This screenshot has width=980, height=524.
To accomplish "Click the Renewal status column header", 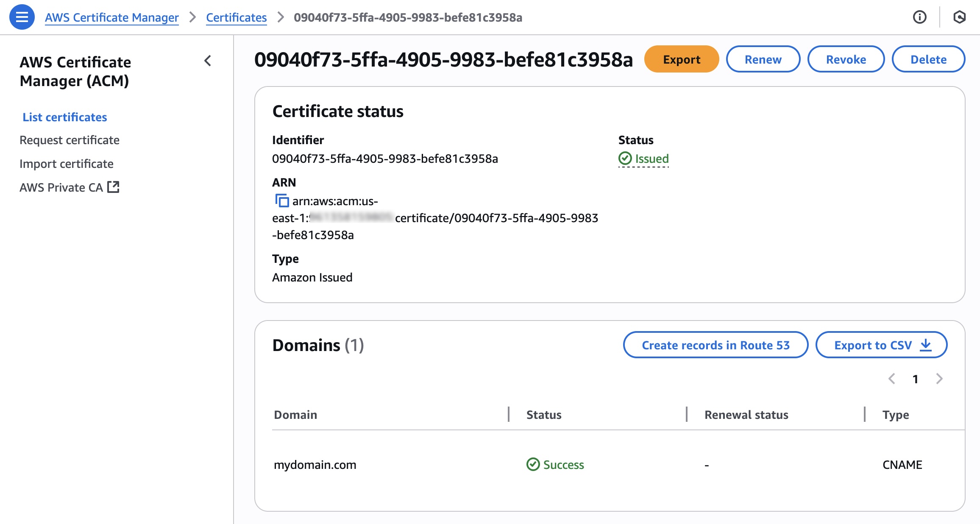I will coord(746,415).
